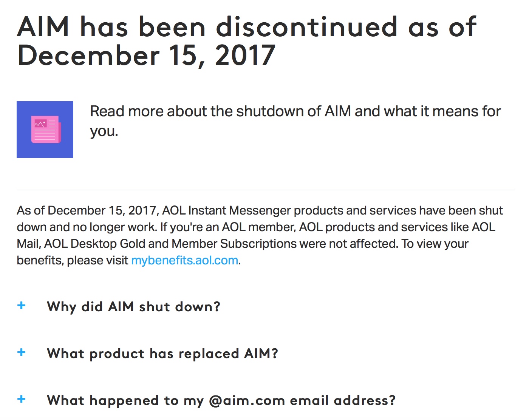Click the words AOL Desktop Gold in the paragraph

[95, 244]
